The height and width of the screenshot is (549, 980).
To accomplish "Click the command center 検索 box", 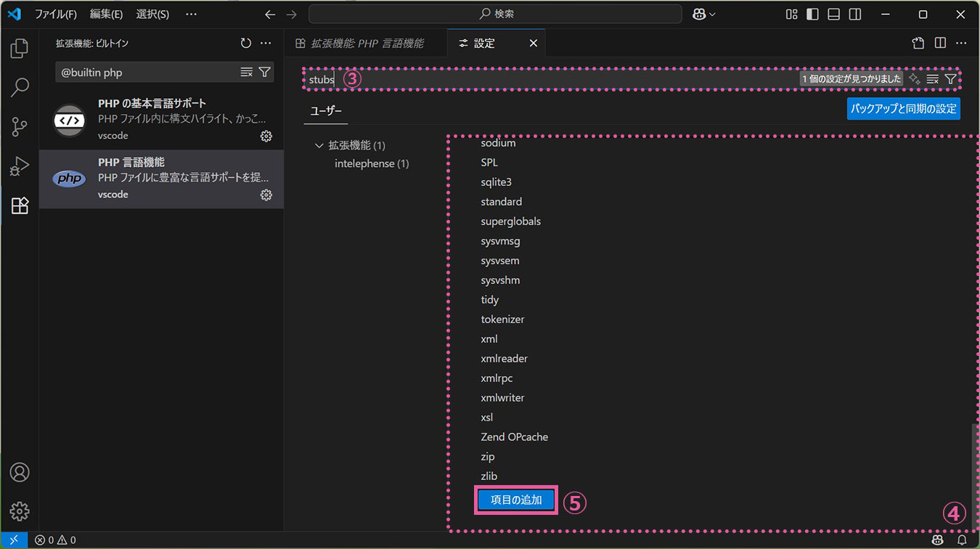I will point(495,15).
